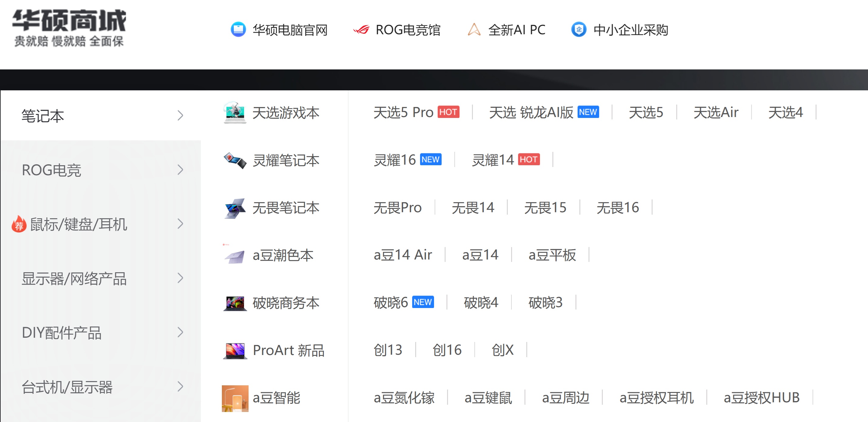Click the a豆14 Air model
868x422 pixels.
pyautogui.click(x=403, y=255)
